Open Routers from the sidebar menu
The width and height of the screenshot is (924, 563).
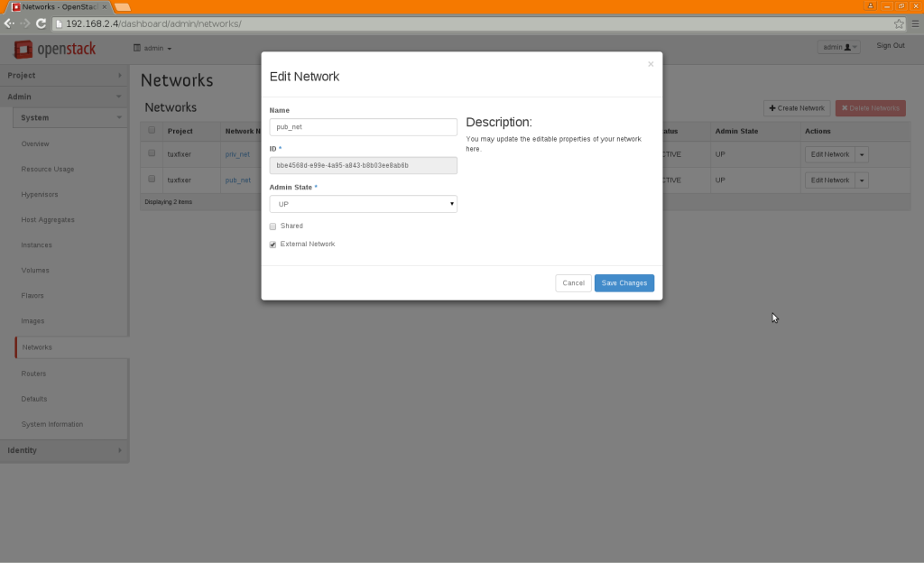click(x=33, y=373)
